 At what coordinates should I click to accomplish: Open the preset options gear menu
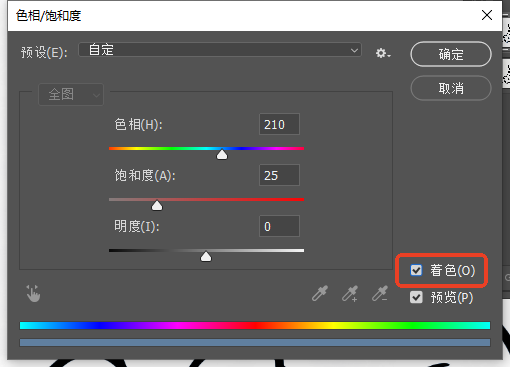pos(383,53)
